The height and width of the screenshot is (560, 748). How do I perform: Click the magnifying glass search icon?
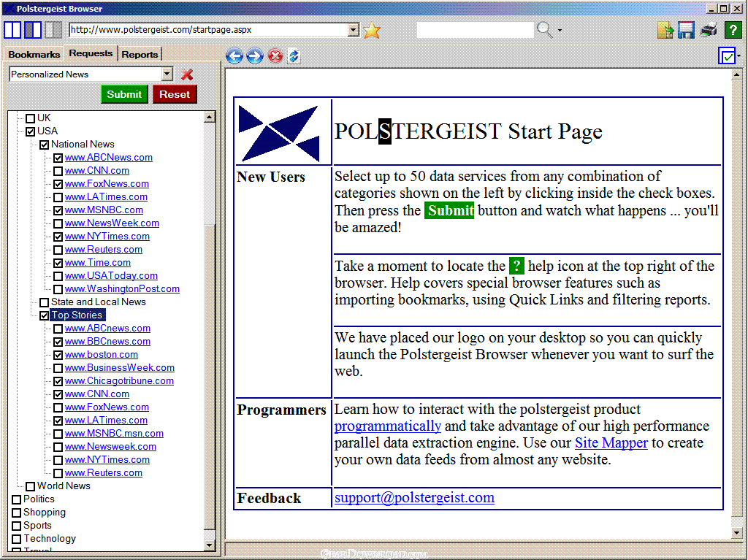click(544, 30)
